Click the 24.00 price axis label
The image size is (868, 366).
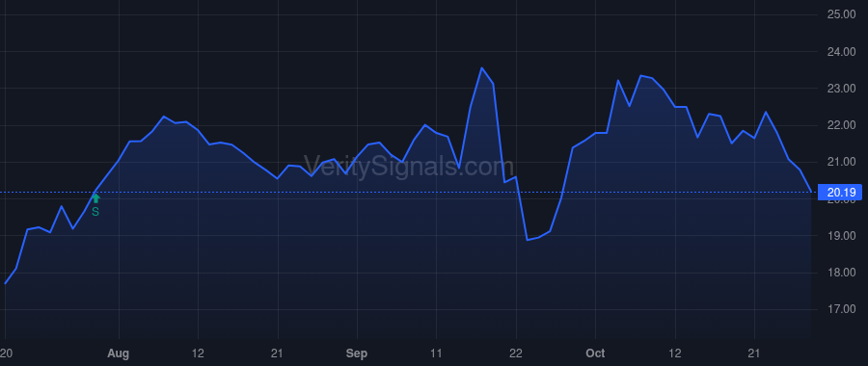tap(841, 52)
